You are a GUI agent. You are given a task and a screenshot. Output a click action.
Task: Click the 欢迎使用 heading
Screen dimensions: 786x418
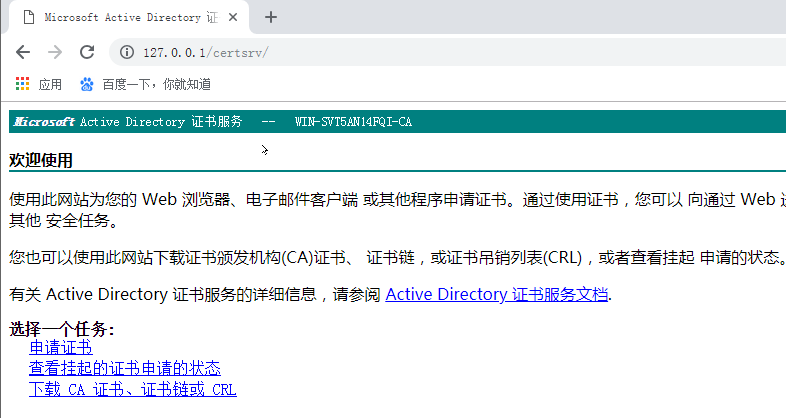coord(41,160)
